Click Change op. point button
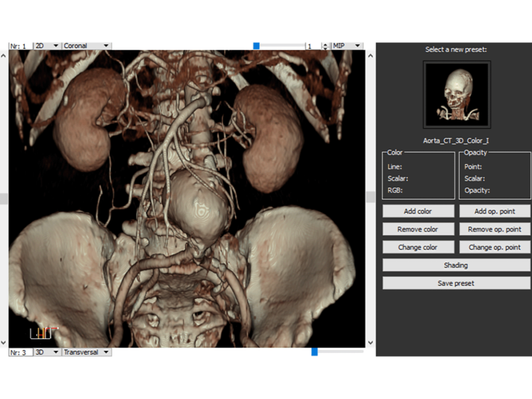The width and height of the screenshot is (532, 399). click(495, 247)
